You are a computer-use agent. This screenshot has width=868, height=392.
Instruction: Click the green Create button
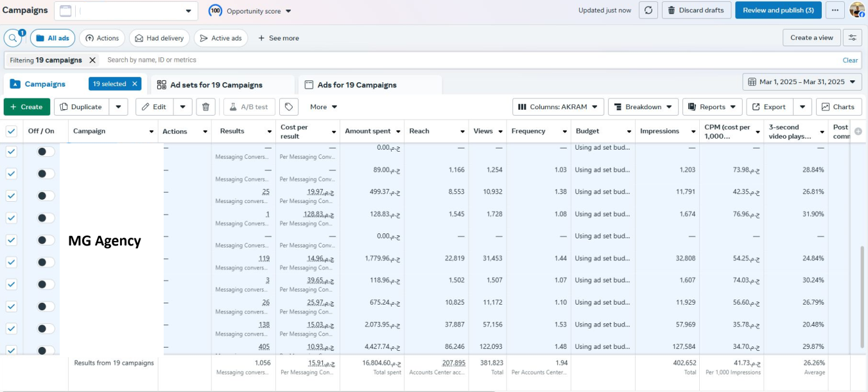point(26,107)
